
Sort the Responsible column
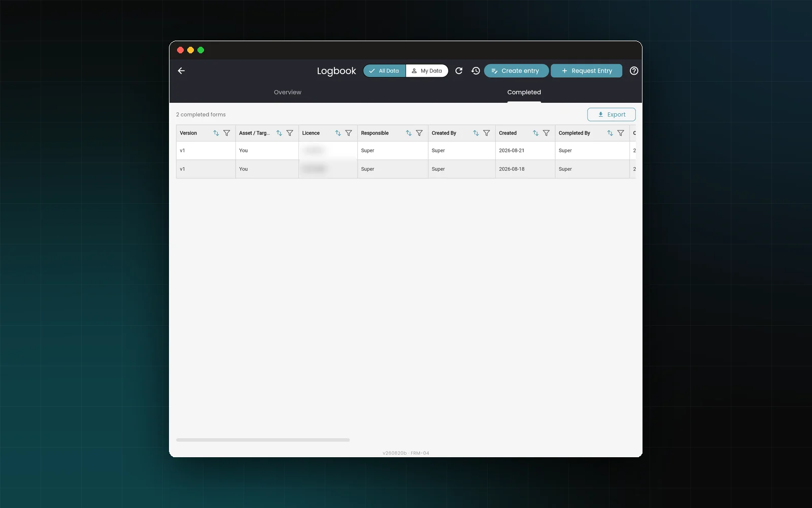coord(409,133)
